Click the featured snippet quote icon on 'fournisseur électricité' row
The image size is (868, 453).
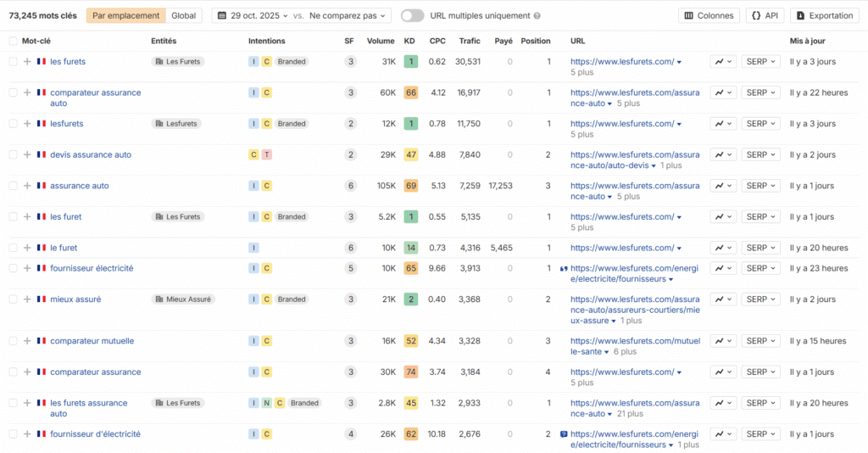click(x=564, y=269)
